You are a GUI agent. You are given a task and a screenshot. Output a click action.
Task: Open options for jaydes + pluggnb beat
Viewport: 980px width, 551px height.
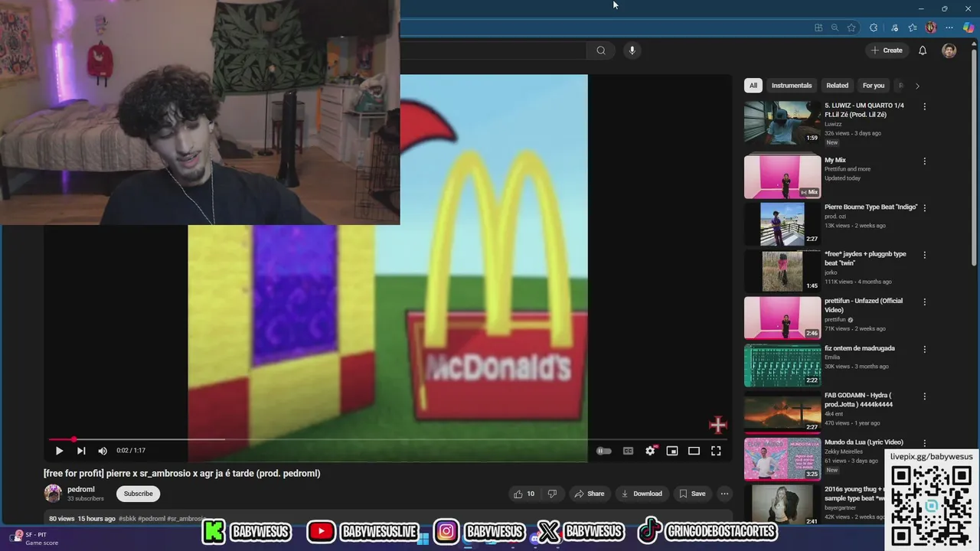(925, 255)
